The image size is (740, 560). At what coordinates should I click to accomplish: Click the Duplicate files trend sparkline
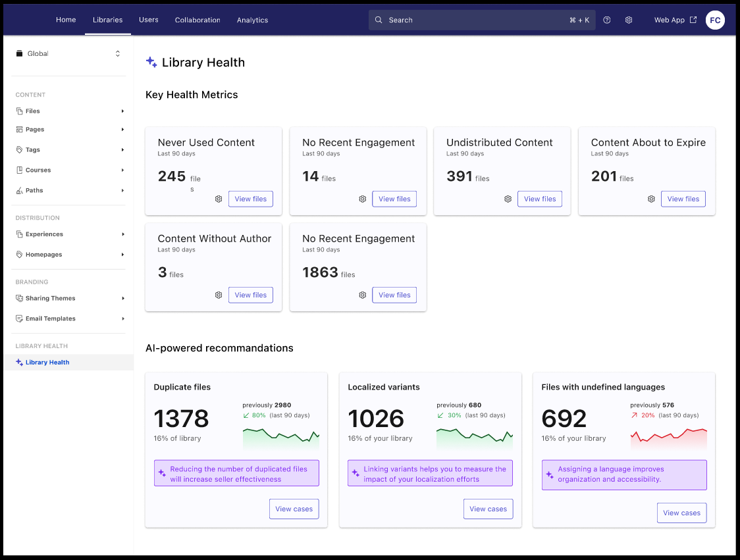coord(281,438)
